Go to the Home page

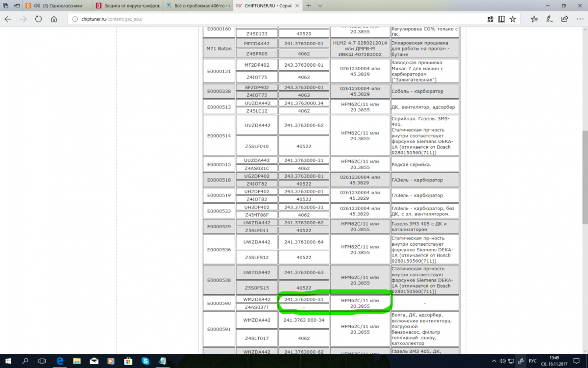53,19
